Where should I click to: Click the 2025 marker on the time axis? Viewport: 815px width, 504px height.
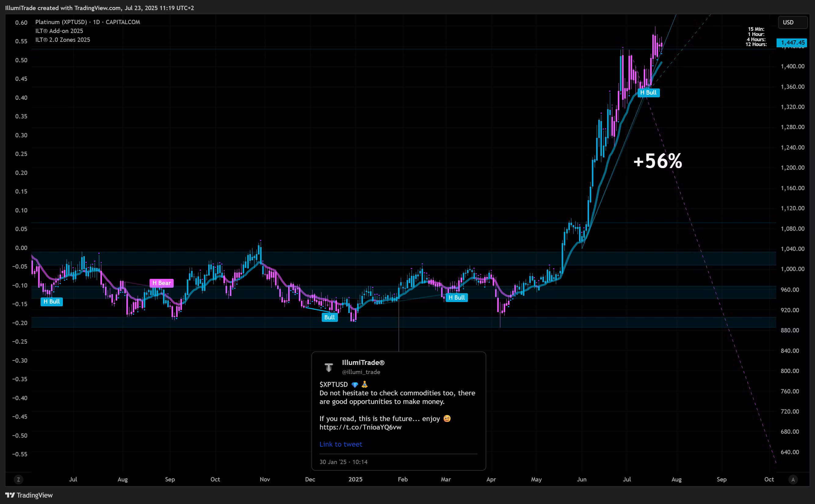(355, 479)
